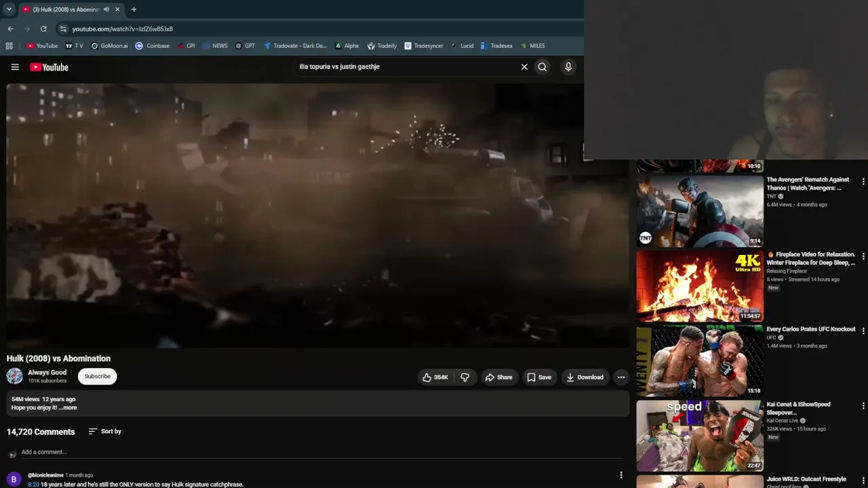This screenshot has height=488, width=868.
Task: Clear the search query with the X
Action: [524, 67]
